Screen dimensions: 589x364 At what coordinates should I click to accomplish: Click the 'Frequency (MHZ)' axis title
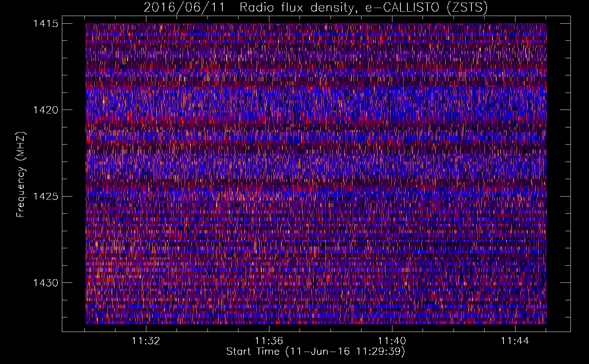(21, 174)
